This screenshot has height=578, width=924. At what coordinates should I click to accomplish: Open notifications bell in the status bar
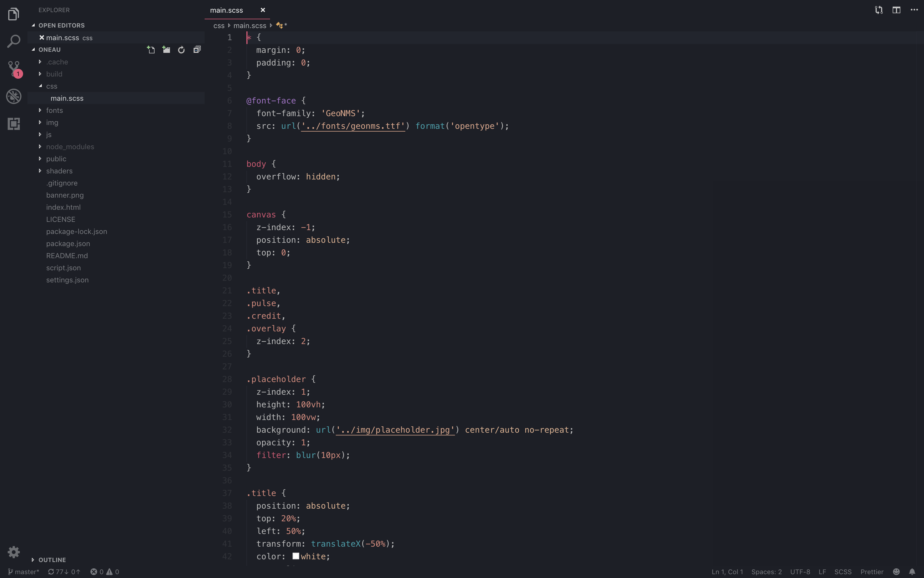coord(912,571)
